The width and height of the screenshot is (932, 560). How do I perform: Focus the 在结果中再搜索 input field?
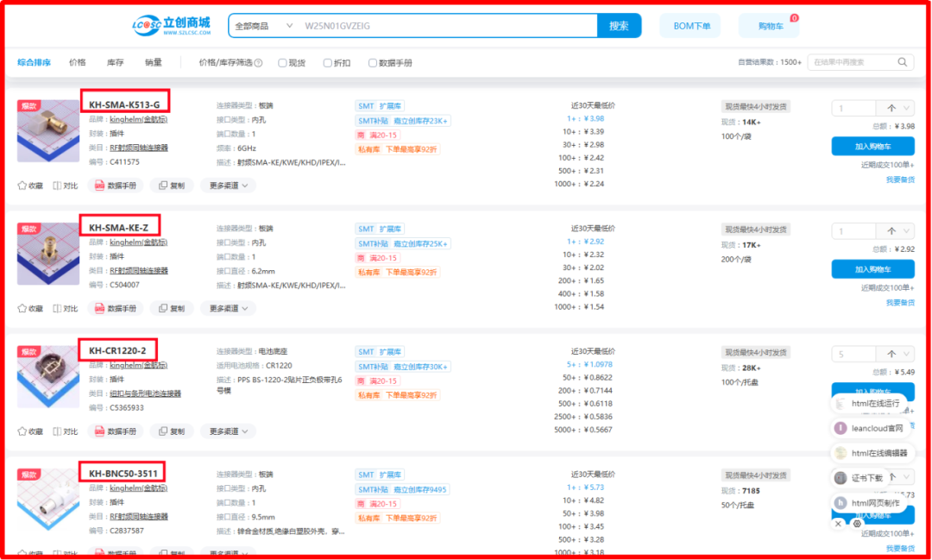point(853,62)
